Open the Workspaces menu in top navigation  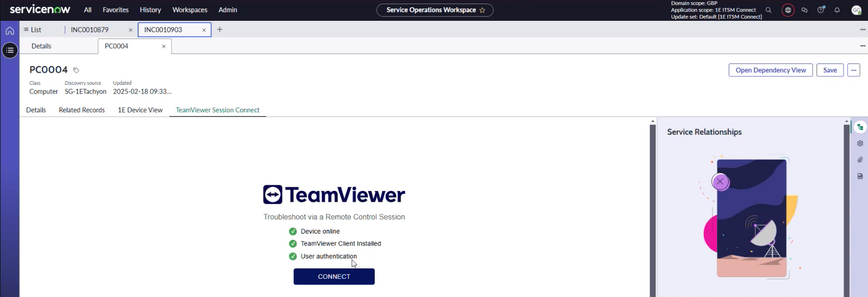pos(190,10)
